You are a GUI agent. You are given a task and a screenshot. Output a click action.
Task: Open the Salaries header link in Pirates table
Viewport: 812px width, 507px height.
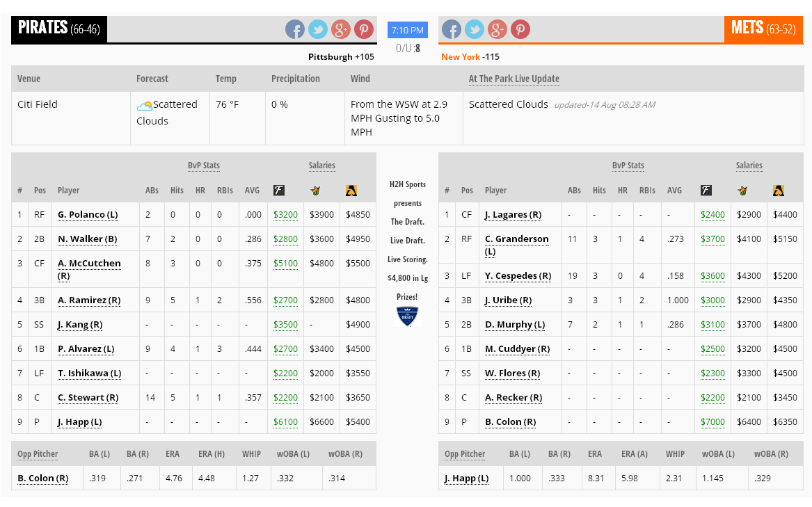click(x=321, y=166)
